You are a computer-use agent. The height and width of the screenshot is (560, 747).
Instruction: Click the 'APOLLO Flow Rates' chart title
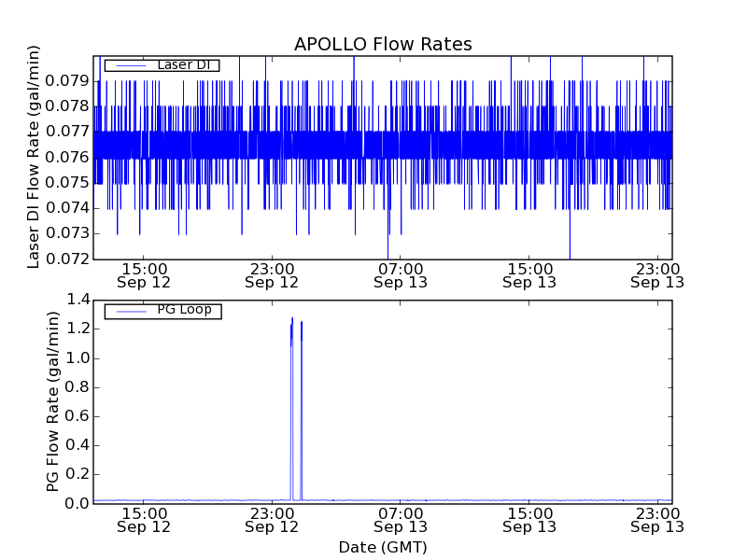pyautogui.click(x=383, y=44)
